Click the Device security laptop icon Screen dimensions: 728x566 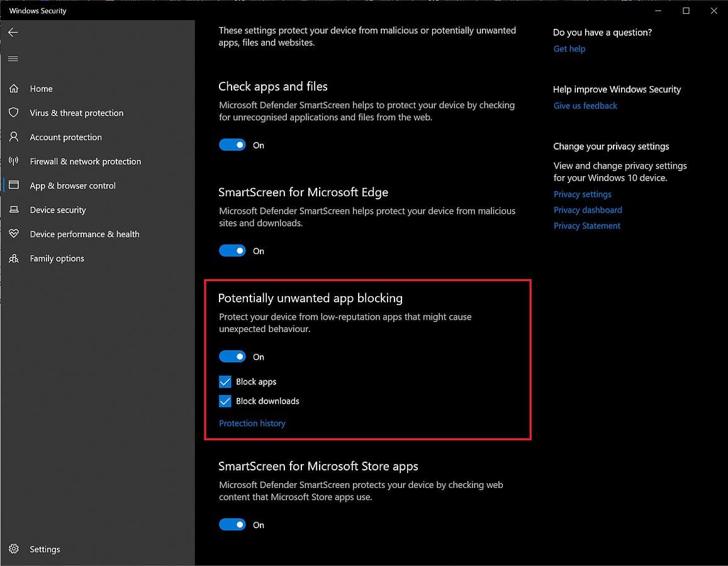pyautogui.click(x=14, y=210)
